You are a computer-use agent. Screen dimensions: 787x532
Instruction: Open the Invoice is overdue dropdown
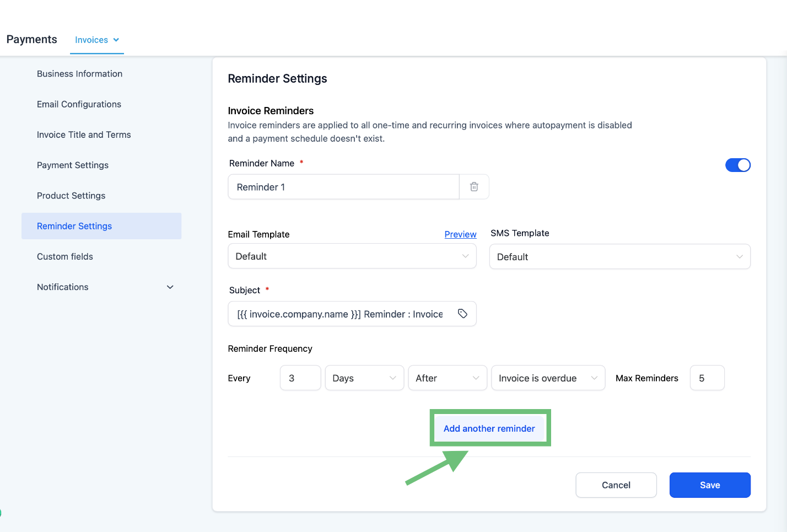[x=548, y=378]
